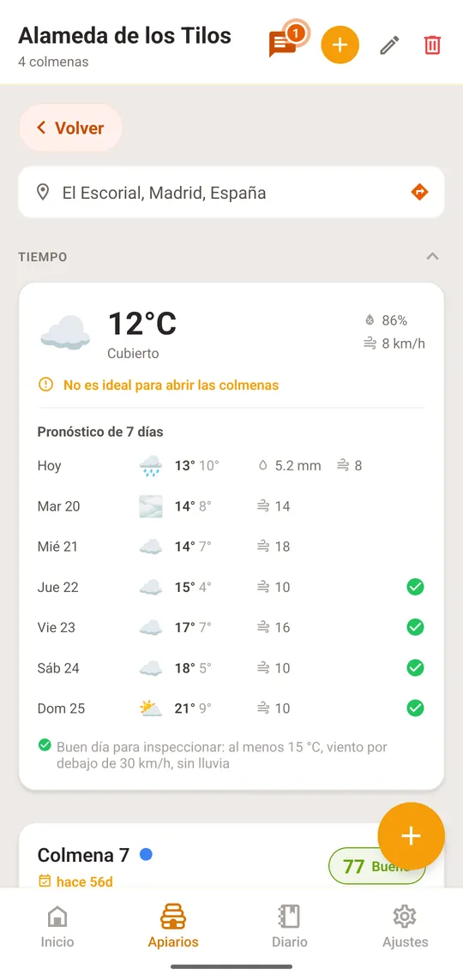Click the green check for Sáb 24
Screen dimensions: 463x980
tap(415, 668)
